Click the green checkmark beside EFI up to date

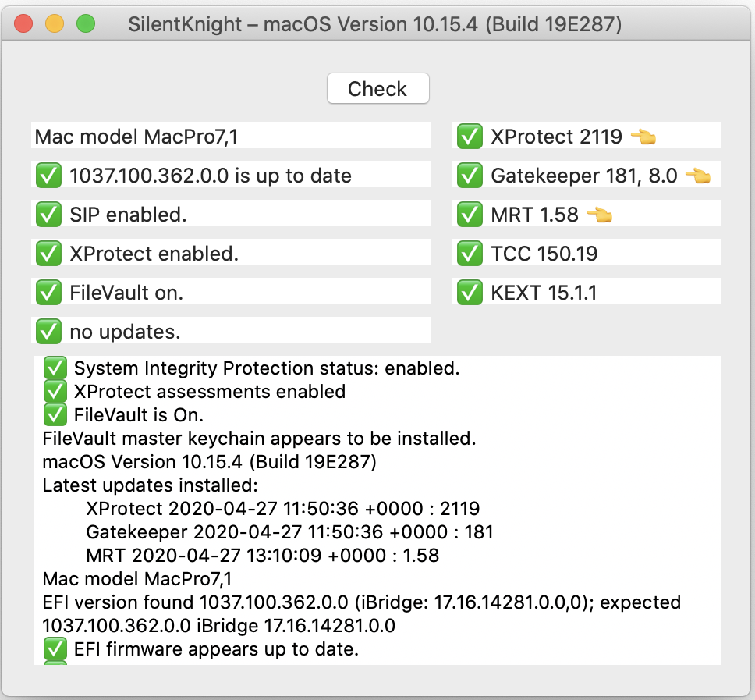[48, 175]
